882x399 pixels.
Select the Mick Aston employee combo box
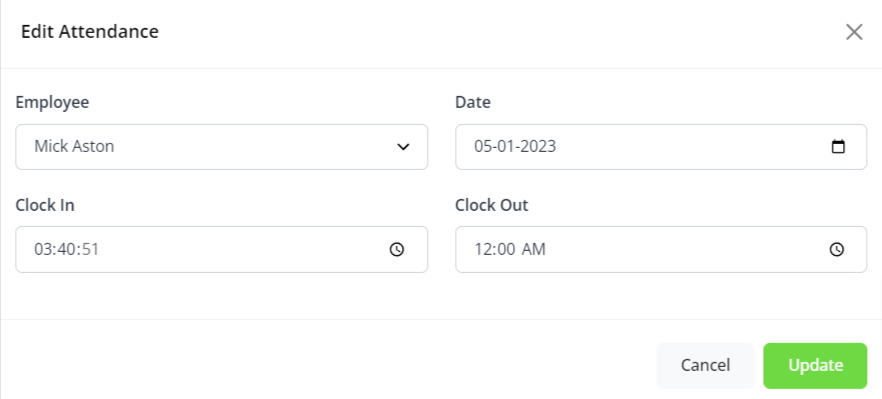(222, 147)
